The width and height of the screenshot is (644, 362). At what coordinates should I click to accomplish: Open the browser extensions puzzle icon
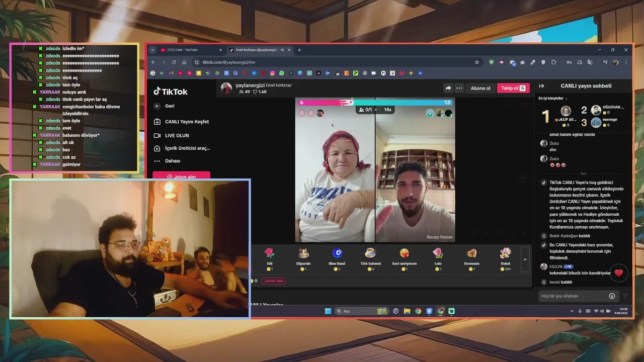click(x=554, y=62)
